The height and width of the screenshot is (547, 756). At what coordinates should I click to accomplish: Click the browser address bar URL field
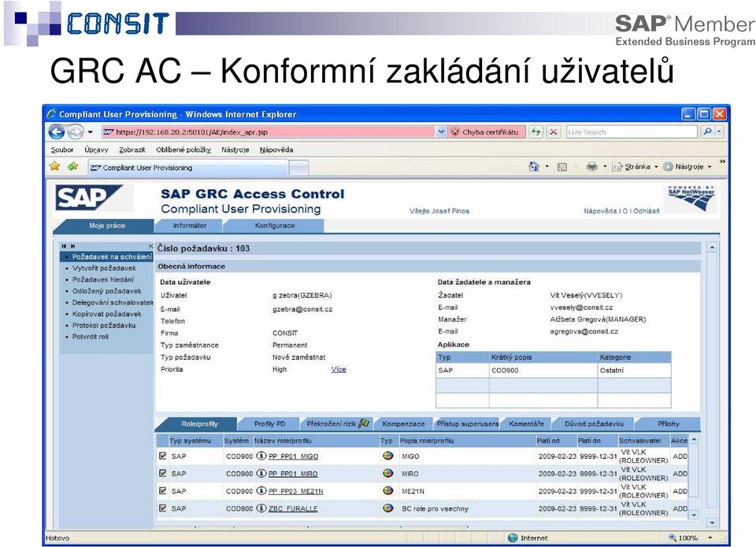[269, 131]
